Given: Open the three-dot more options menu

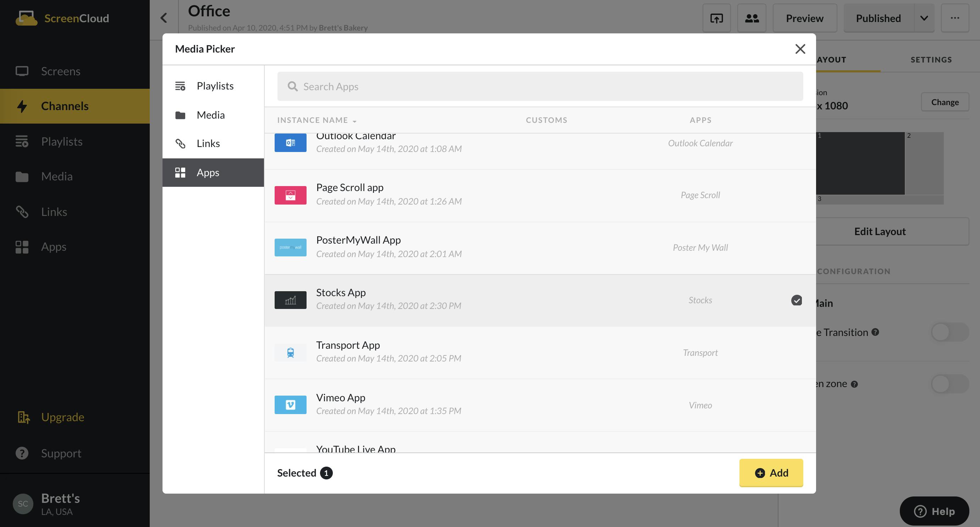Looking at the screenshot, I should [x=955, y=18].
